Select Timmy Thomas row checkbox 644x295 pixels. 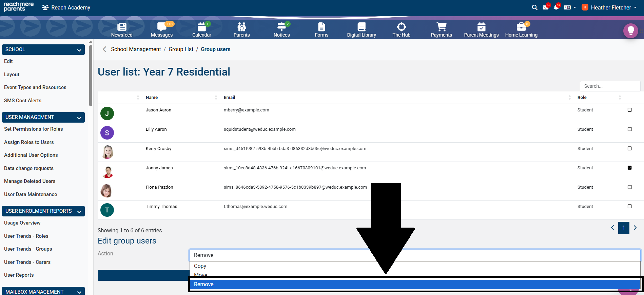[629, 206]
